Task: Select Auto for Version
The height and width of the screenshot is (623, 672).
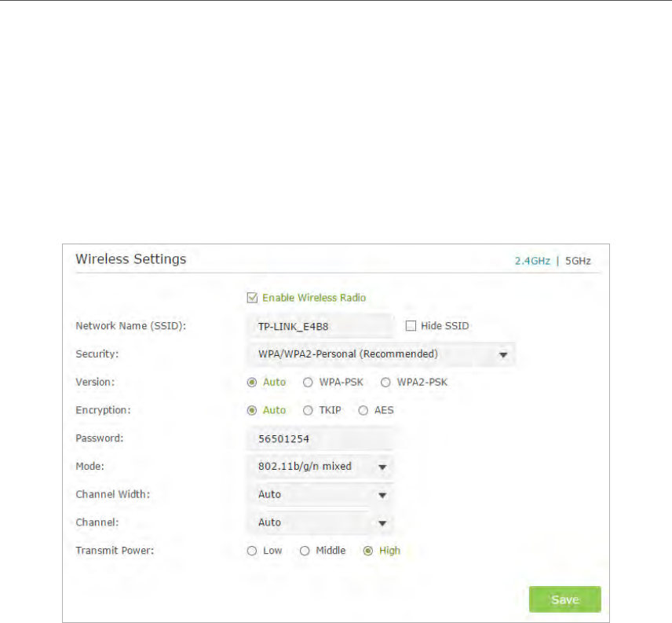Action: click(252, 382)
